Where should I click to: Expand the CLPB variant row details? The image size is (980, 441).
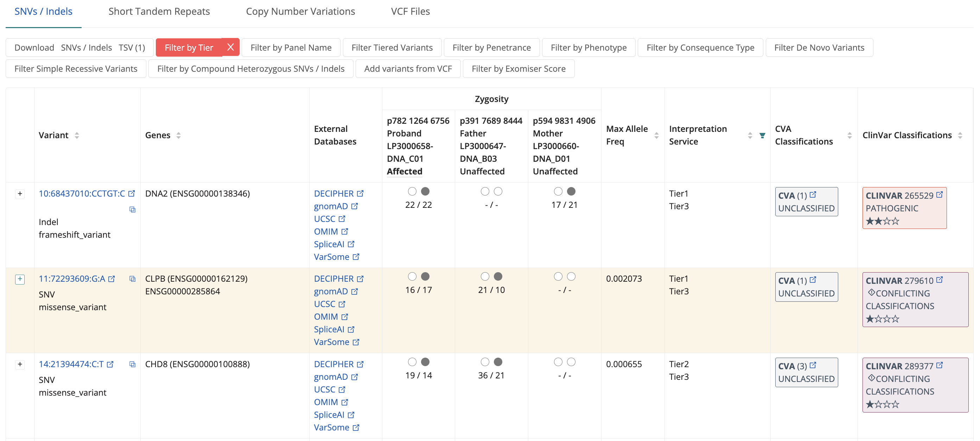click(20, 279)
